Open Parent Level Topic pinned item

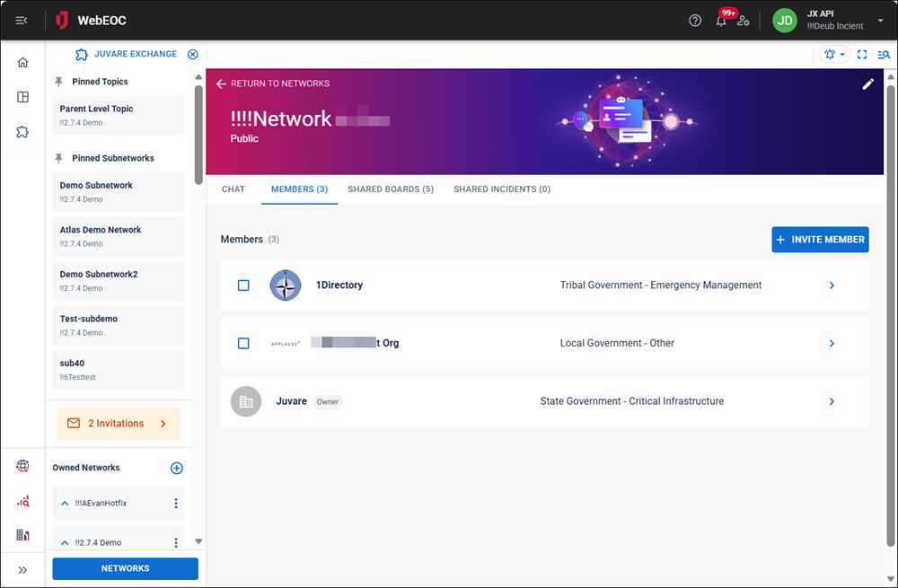(118, 115)
